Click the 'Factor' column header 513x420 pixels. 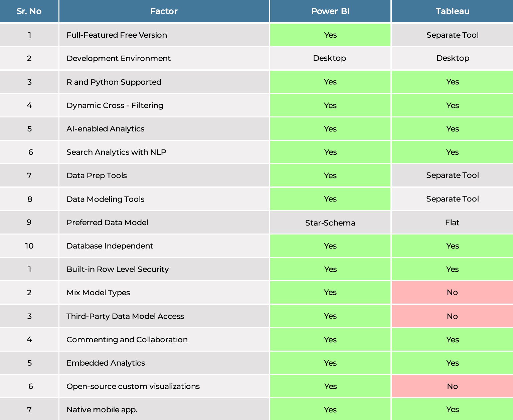pyautogui.click(x=164, y=11)
